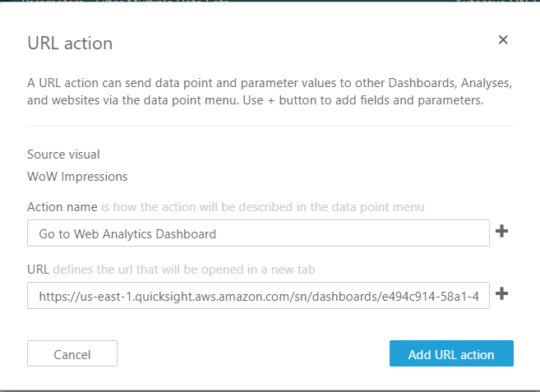Click the dimmed page strip above the dialog

coord(270,3)
